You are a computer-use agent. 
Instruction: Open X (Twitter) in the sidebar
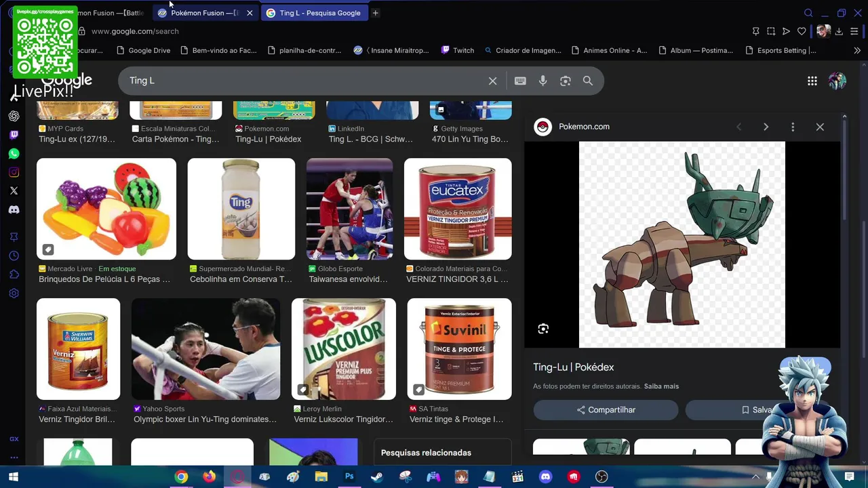[14, 191]
